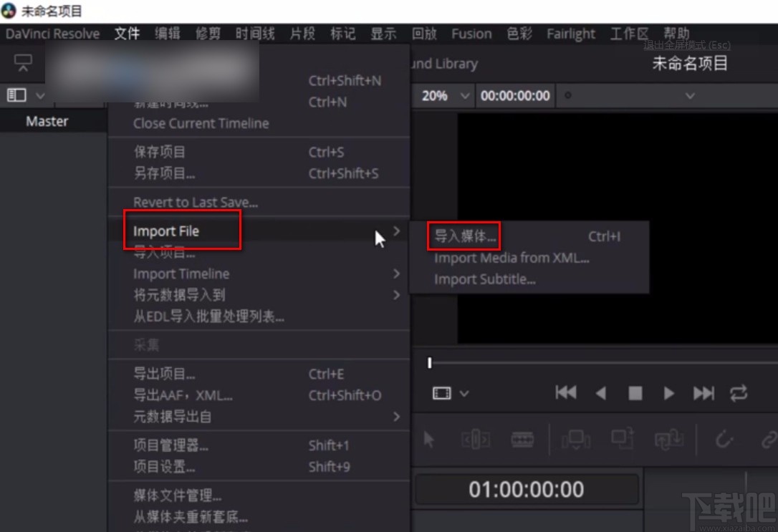Open the 20% zoom level dropdown

click(443, 95)
